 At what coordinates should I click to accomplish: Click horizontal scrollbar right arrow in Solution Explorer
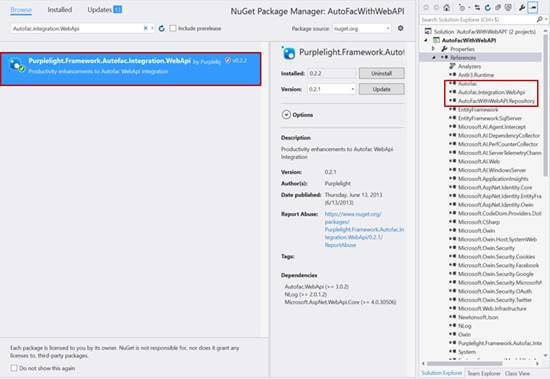point(537,364)
